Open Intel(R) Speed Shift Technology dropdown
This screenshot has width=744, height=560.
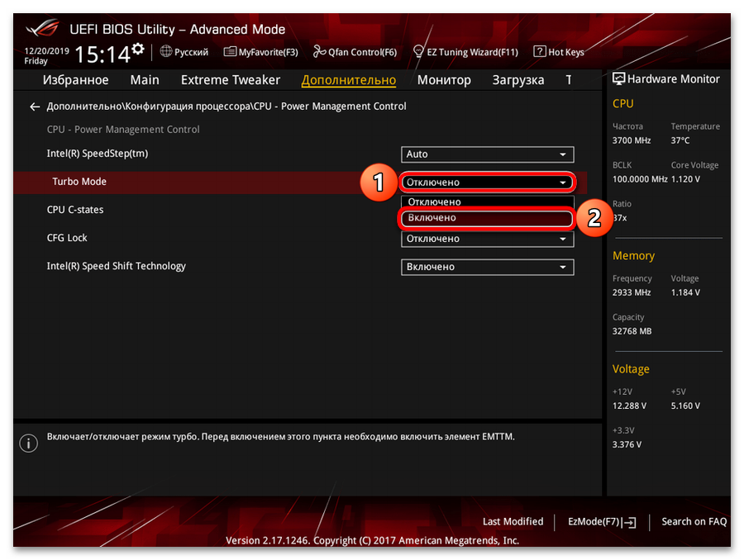click(x=487, y=267)
